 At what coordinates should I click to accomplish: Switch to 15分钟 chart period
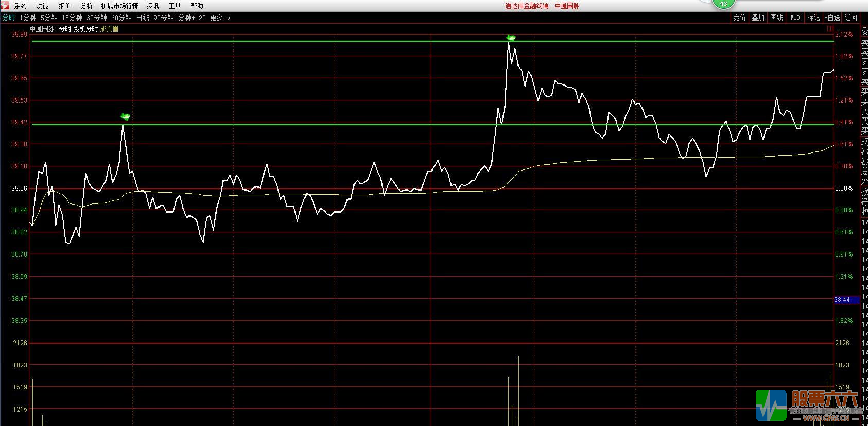pos(72,18)
